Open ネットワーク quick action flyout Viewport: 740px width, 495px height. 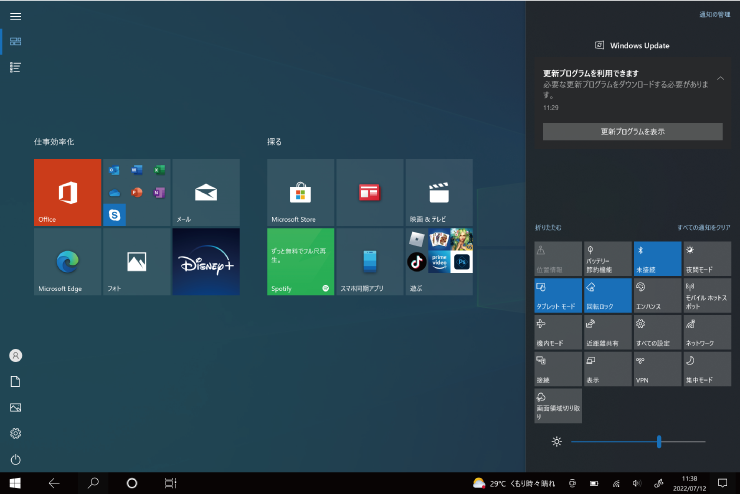707,333
